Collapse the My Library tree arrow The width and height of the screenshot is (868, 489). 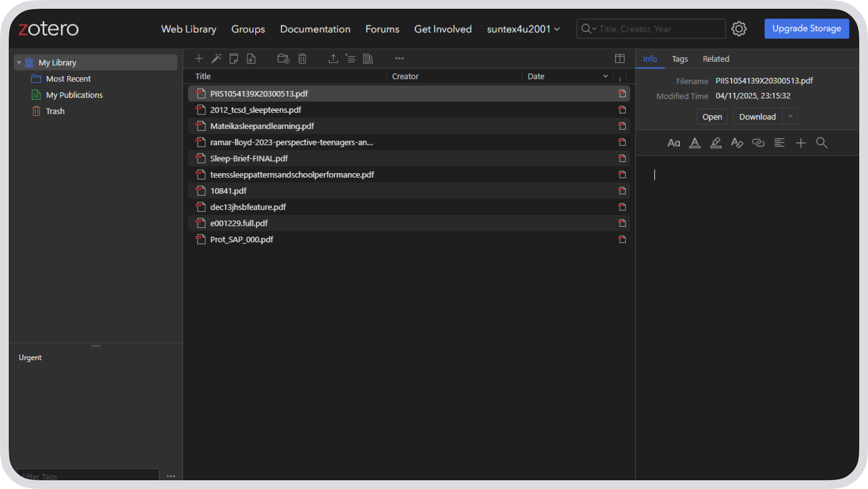tap(19, 62)
